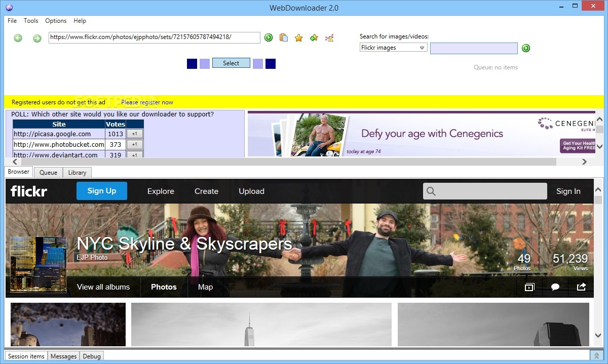
Task: Open the Map section of album
Action: click(205, 287)
